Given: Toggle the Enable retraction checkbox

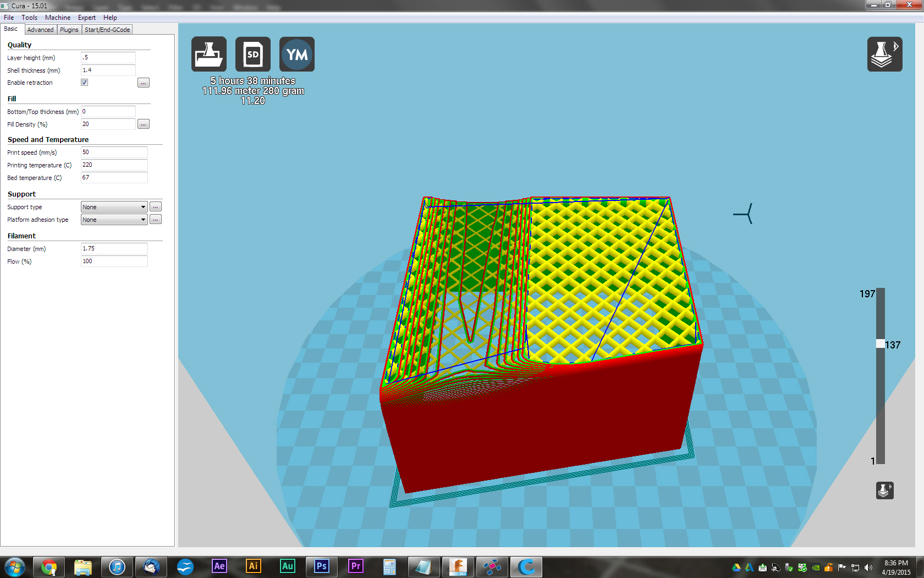Looking at the screenshot, I should pos(85,83).
